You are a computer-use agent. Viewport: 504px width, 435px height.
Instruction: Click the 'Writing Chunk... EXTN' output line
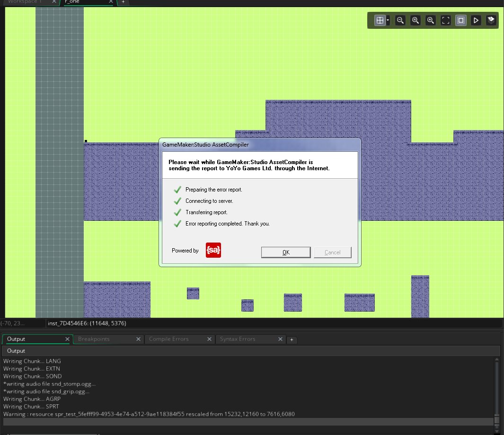[x=32, y=369]
